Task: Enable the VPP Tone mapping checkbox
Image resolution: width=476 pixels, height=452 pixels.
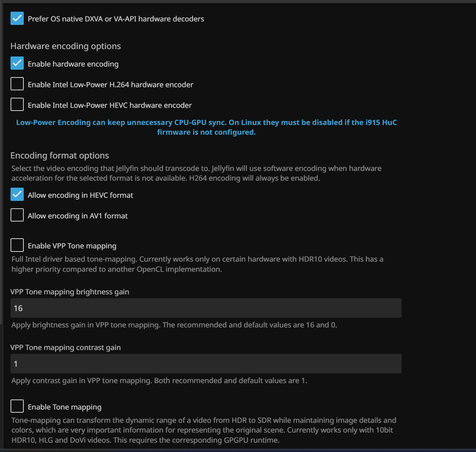Action: 17,245
